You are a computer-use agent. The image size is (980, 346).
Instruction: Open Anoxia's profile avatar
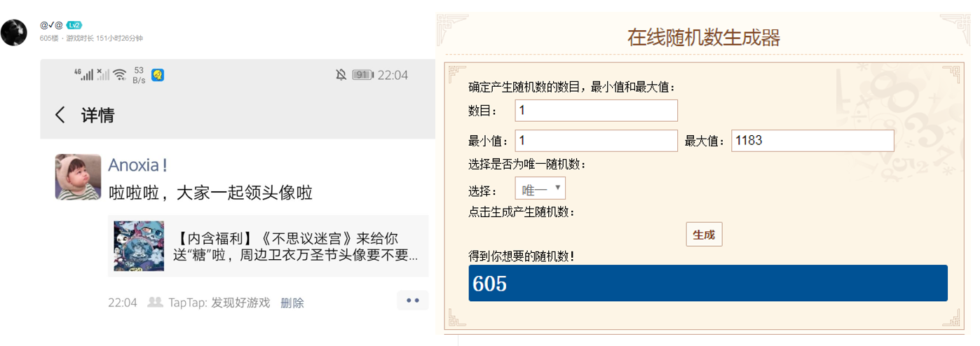coord(78,177)
